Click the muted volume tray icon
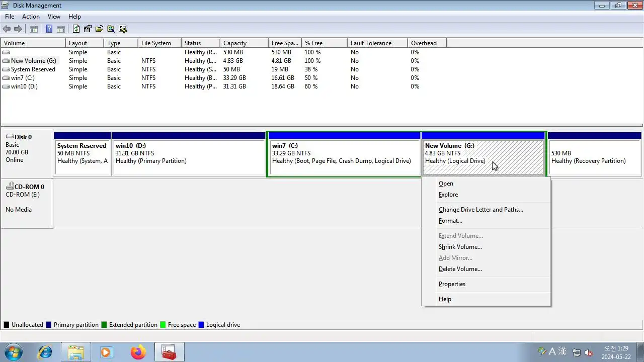Image resolution: width=644 pixels, height=362 pixels. click(588, 352)
